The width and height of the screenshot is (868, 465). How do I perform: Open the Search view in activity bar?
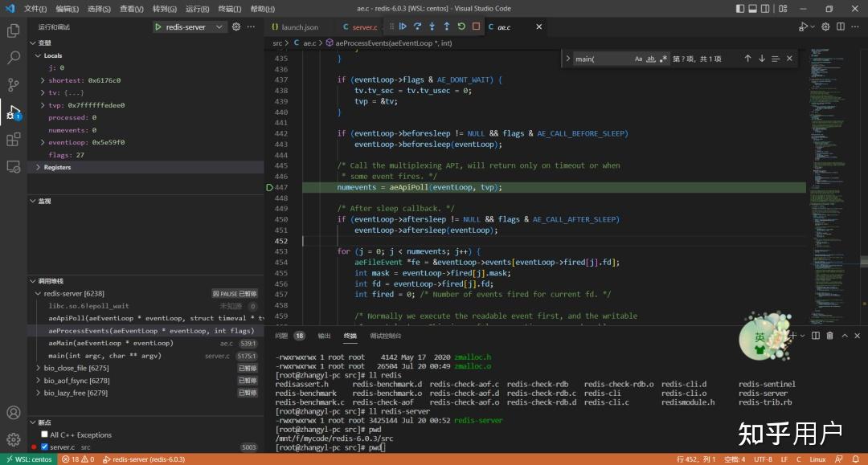[14, 58]
